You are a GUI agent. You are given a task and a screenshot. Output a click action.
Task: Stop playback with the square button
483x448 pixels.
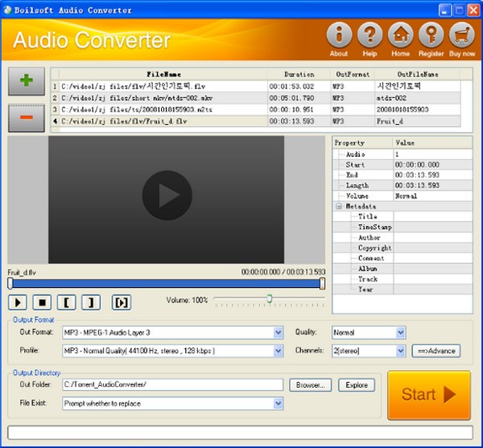(x=43, y=302)
